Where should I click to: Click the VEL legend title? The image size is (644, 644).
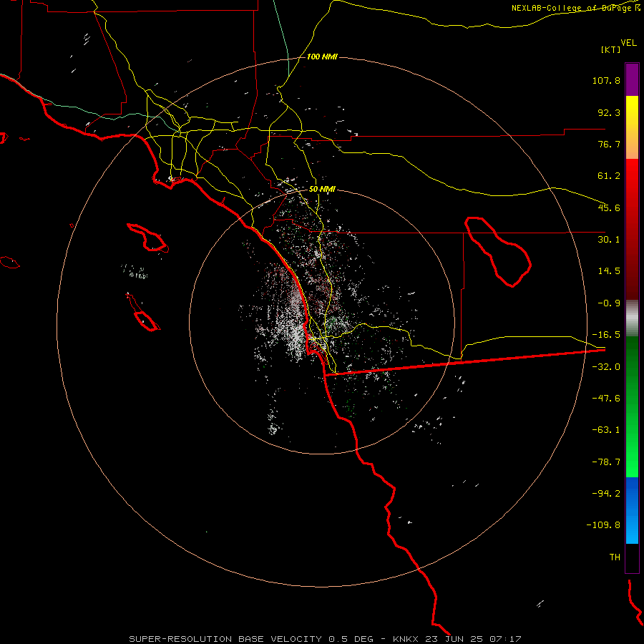tap(628, 43)
